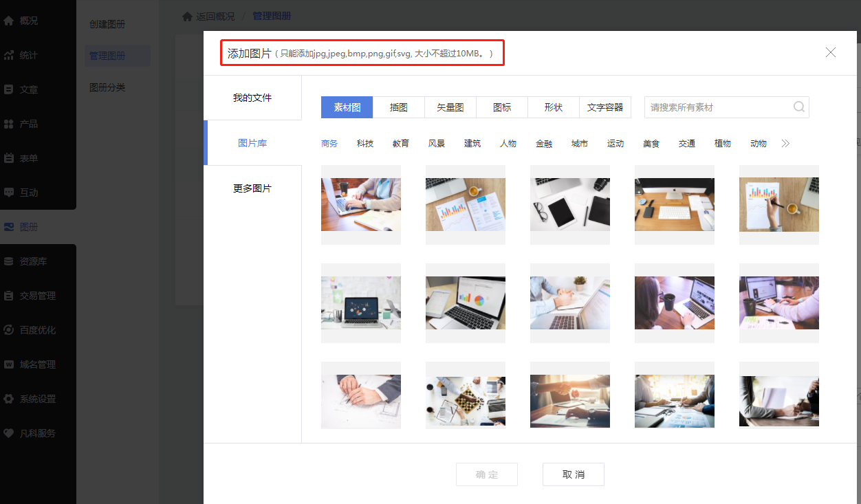Click 返回概况 breadcrumb link

click(x=215, y=16)
